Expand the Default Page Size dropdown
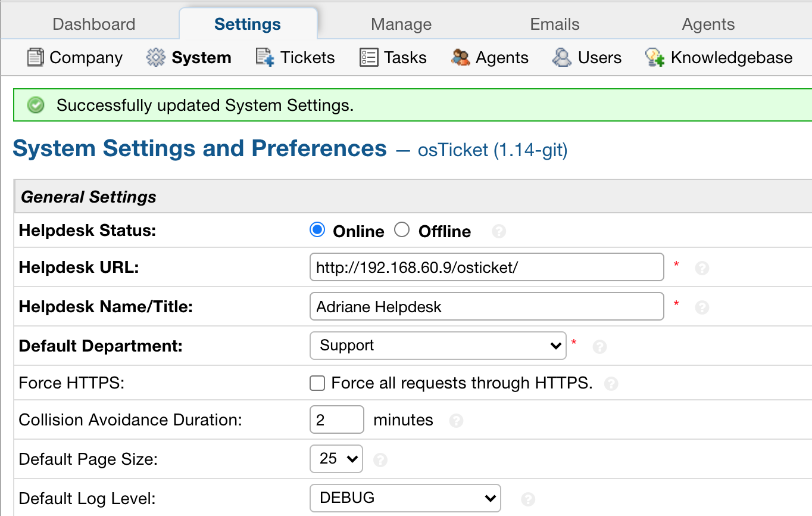812x516 pixels. pyautogui.click(x=336, y=459)
